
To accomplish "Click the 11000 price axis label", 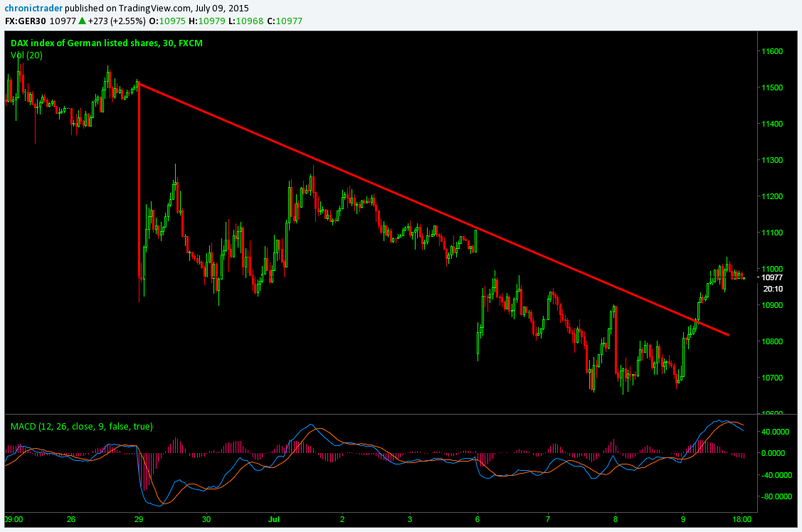I will [x=772, y=269].
